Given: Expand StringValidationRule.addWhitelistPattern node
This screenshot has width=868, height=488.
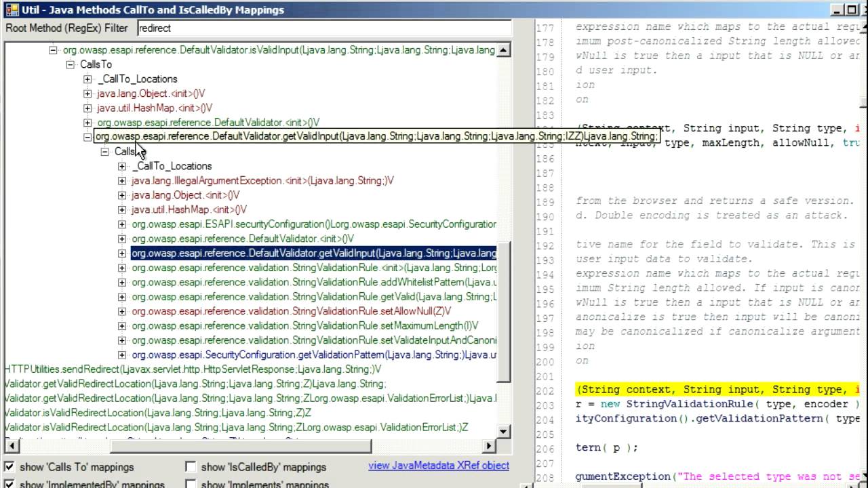Looking at the screenshot, I should point(122,283).
